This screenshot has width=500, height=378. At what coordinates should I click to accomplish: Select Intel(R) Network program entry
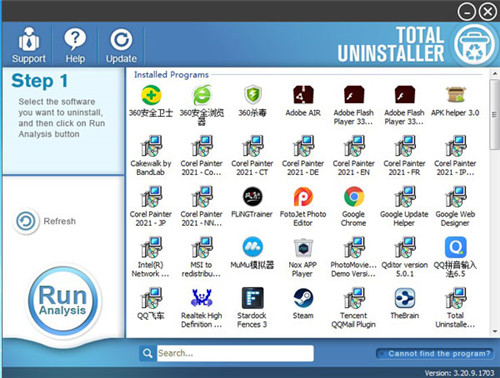(x=151, y=257)
